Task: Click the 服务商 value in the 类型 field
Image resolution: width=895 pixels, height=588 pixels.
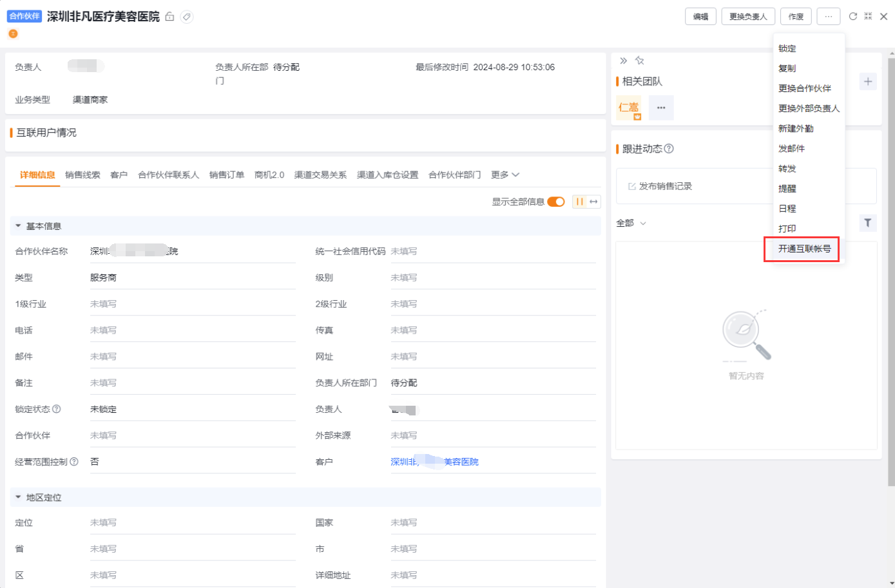Action: pos(103,278)
